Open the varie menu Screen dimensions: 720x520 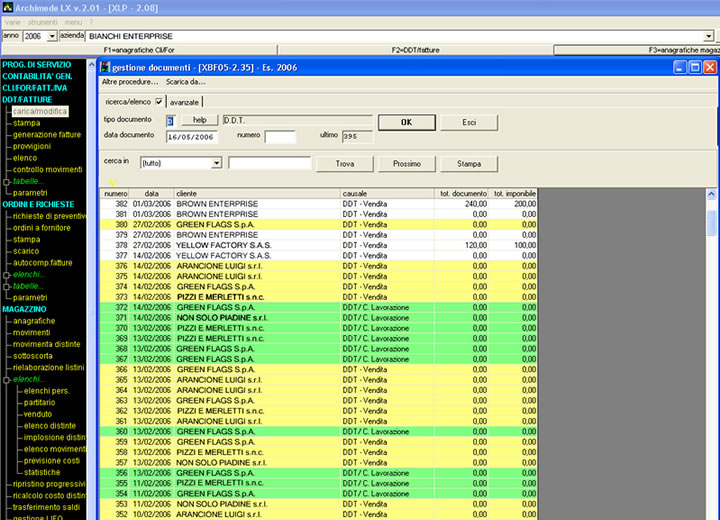pos(13,22)
